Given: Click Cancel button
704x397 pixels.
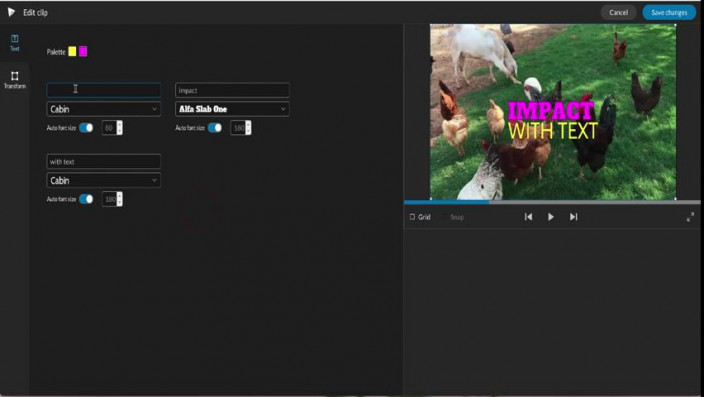Looking at the screenshot, I should 618,13.
